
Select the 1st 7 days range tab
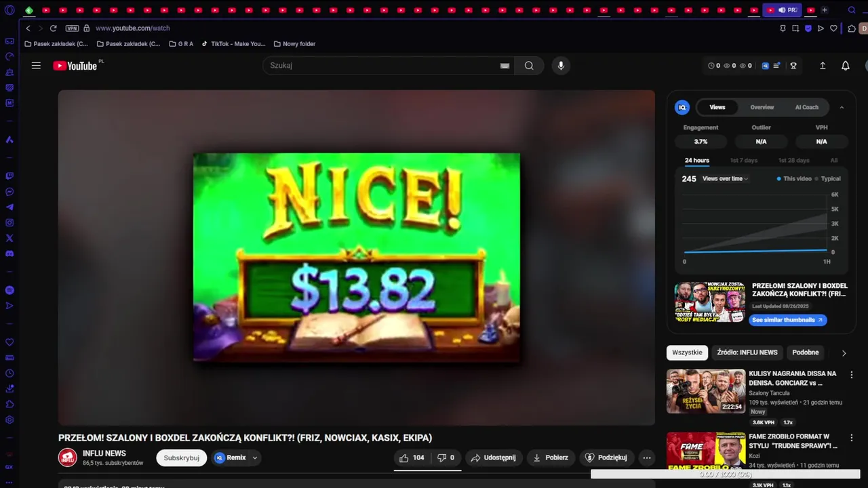pyautogui.click(x=744, y=161)
